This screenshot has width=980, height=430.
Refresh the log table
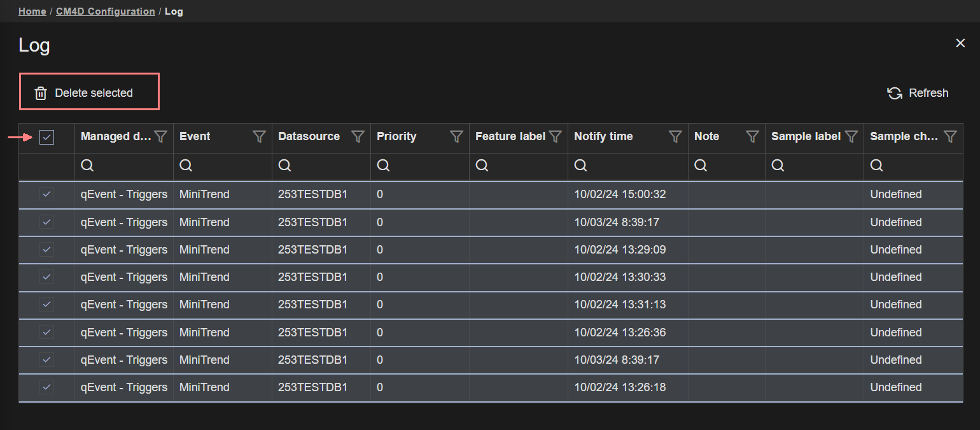[918, 93]
